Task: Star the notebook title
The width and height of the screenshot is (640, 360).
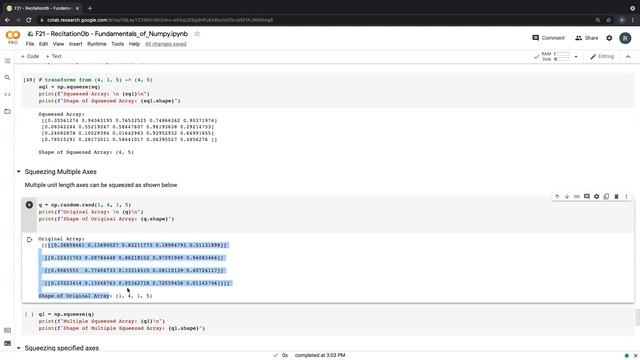Action: 197,34
